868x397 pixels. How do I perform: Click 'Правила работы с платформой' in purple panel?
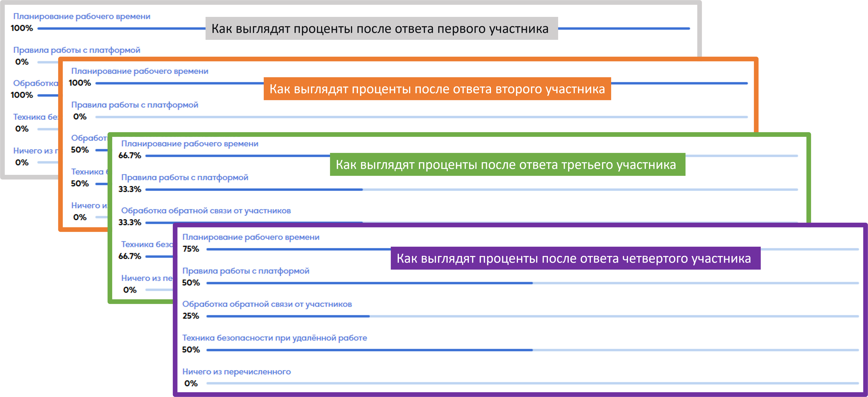[x=246, y=271]
